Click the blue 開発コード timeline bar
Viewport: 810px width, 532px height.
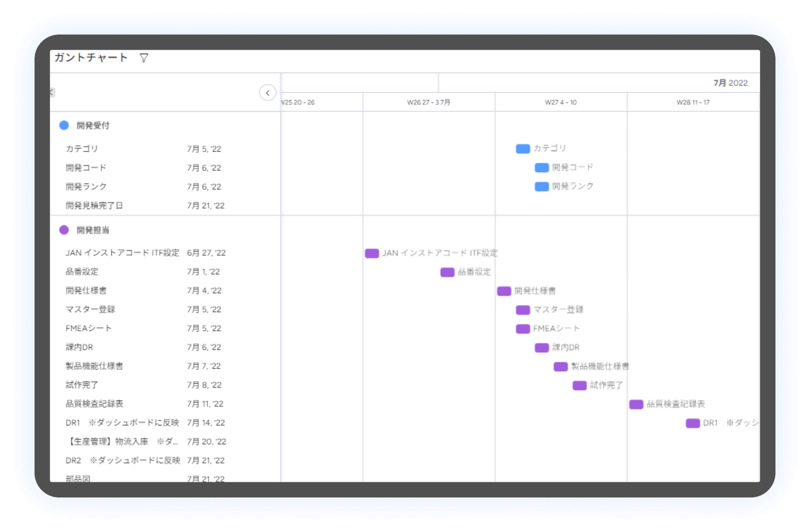pyautogui.click(x=542, y=168)
